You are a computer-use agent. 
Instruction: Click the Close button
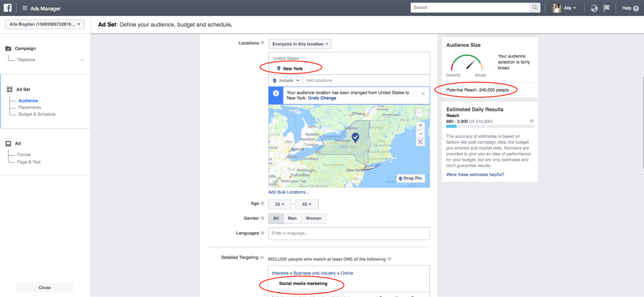(44, 288)
